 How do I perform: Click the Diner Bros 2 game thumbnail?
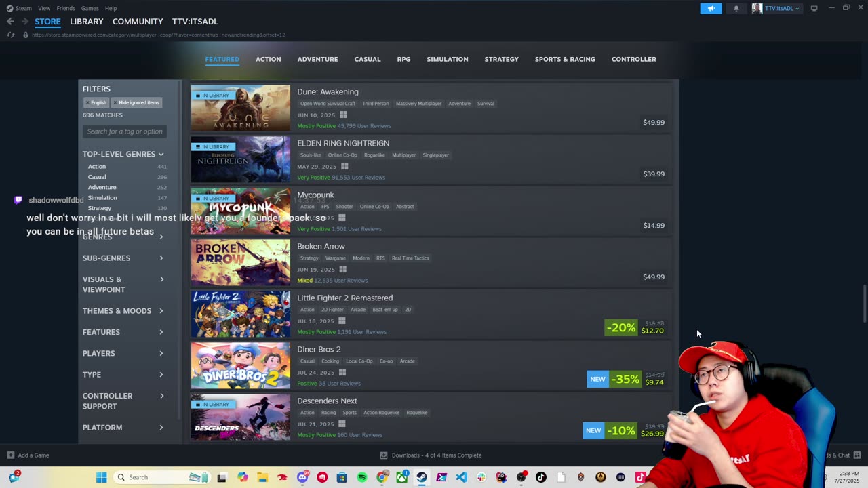(x=240, y=366)
